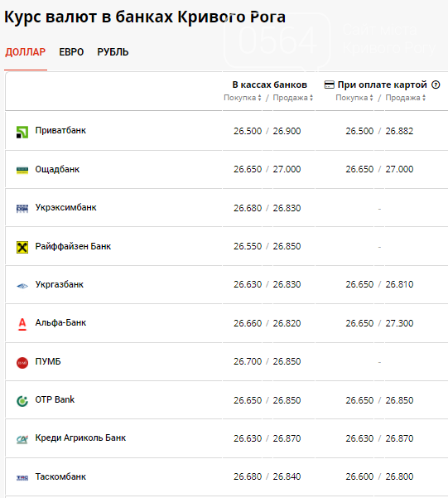Click the Таскомбанк logo icon
Viewport: 448px width, 498px height.
(22, 477)
